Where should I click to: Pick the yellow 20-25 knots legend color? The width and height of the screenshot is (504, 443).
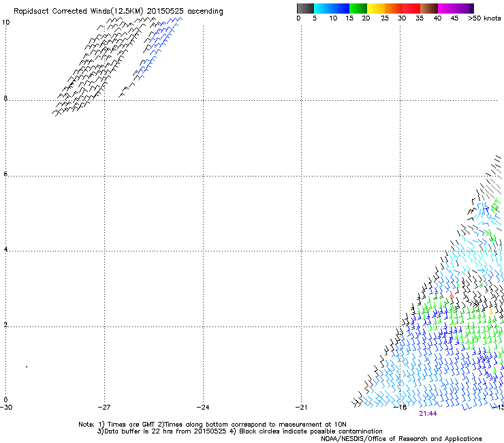[x=376, y=8]
